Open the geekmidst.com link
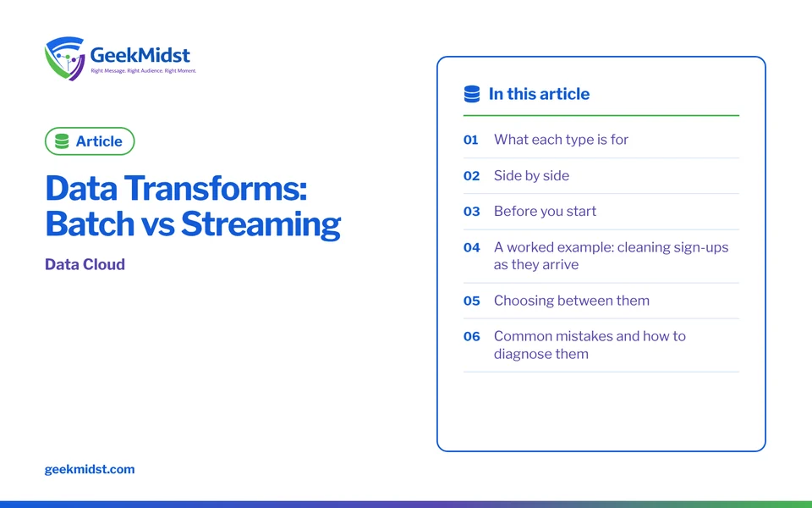The image size is (812, 508). 90,469
